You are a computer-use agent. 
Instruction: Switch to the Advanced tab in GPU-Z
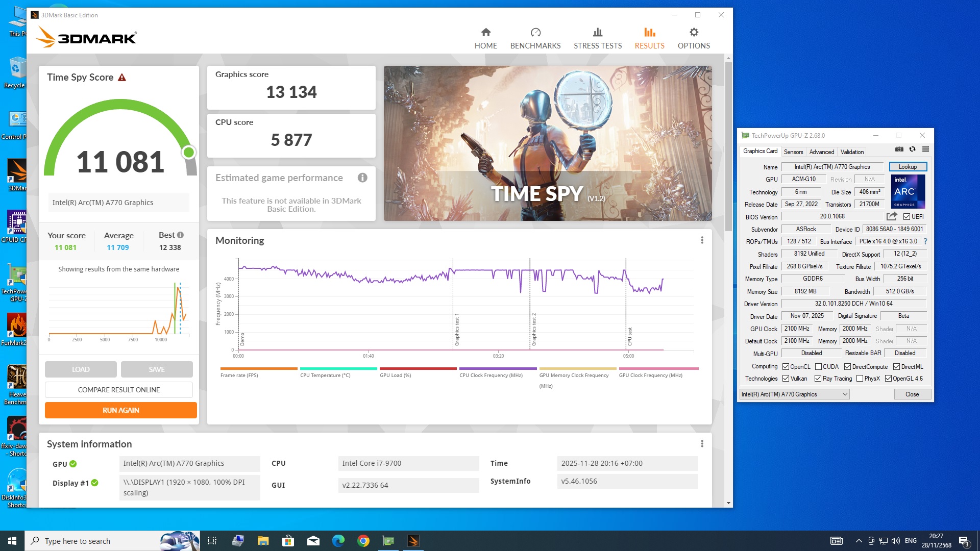tap(821, 152)
